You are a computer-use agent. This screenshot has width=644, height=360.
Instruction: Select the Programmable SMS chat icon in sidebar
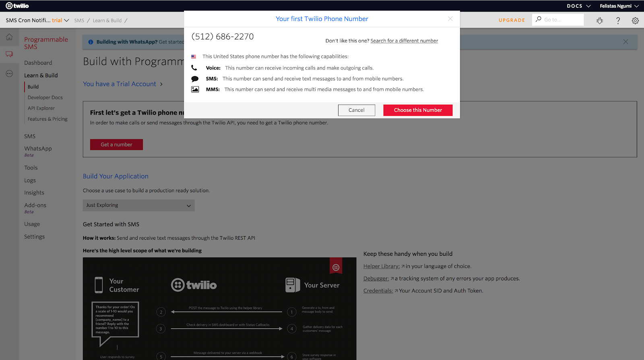click(9, 54)
